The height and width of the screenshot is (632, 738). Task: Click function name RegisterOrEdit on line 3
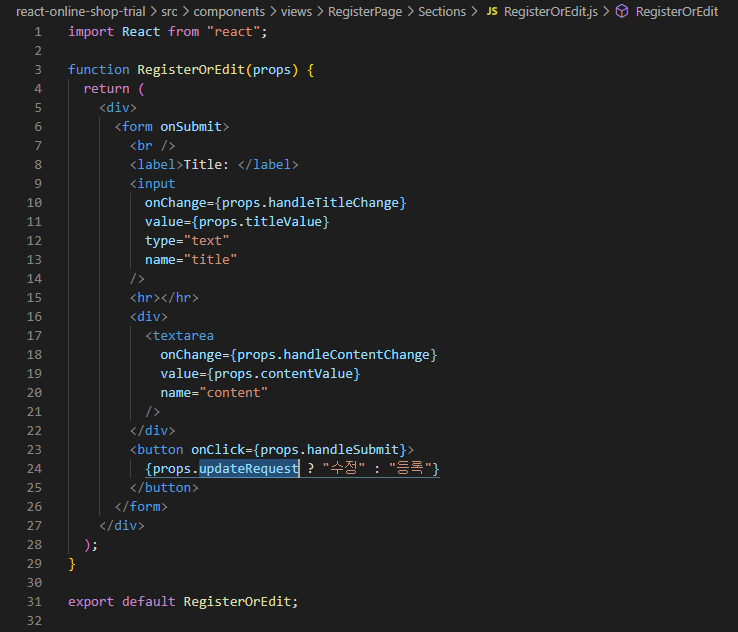tap(191, 70)
